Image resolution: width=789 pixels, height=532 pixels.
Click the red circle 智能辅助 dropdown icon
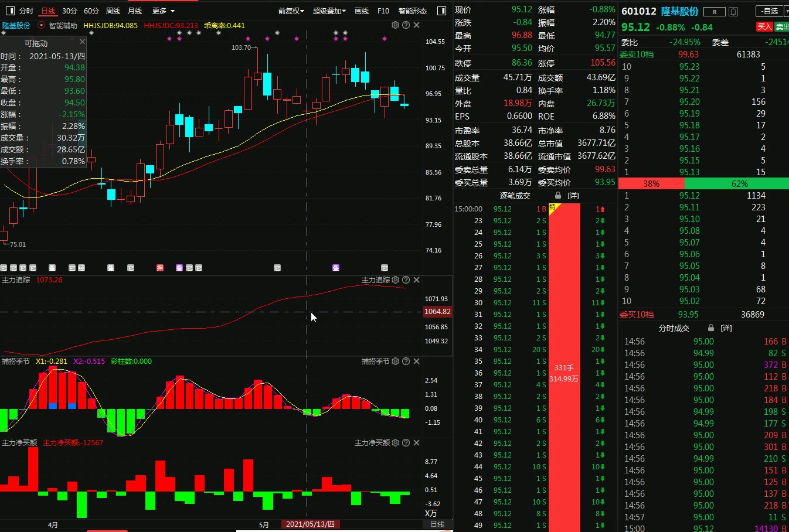tap(42, 25)
